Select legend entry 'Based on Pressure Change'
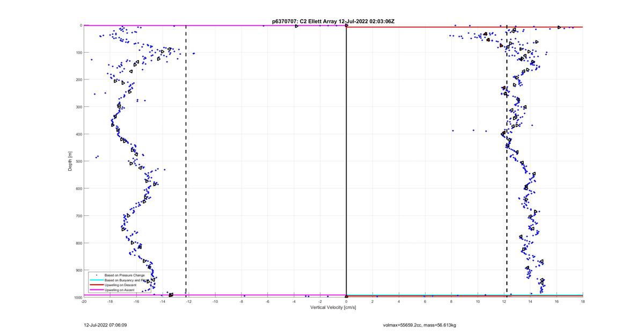This screenshot has height=334, width=644. [125, 275]
